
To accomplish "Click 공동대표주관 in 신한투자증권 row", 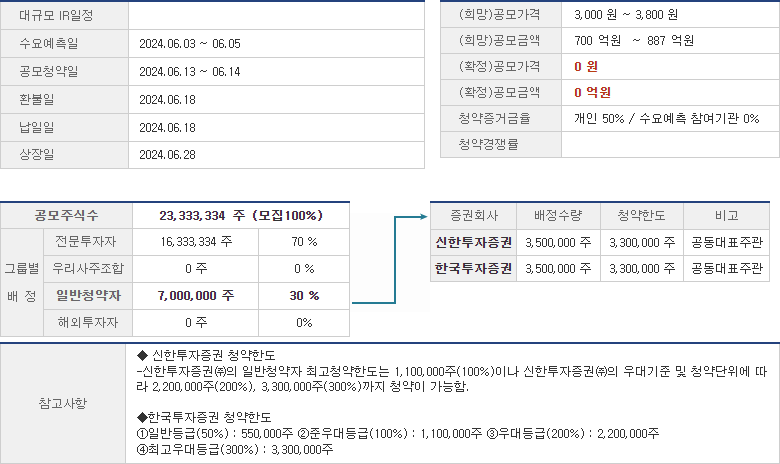I will coord(726,243).
